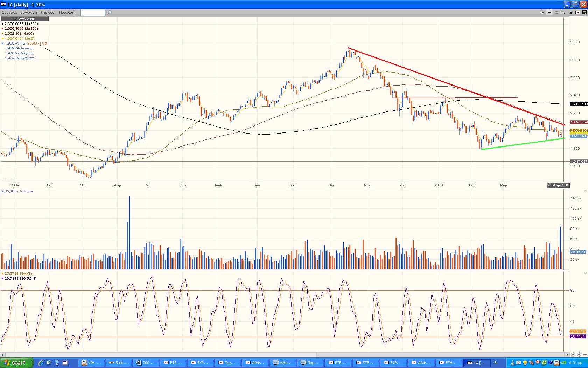
Task: Save chart with the floppy disk icon
Action: point(584,12)
